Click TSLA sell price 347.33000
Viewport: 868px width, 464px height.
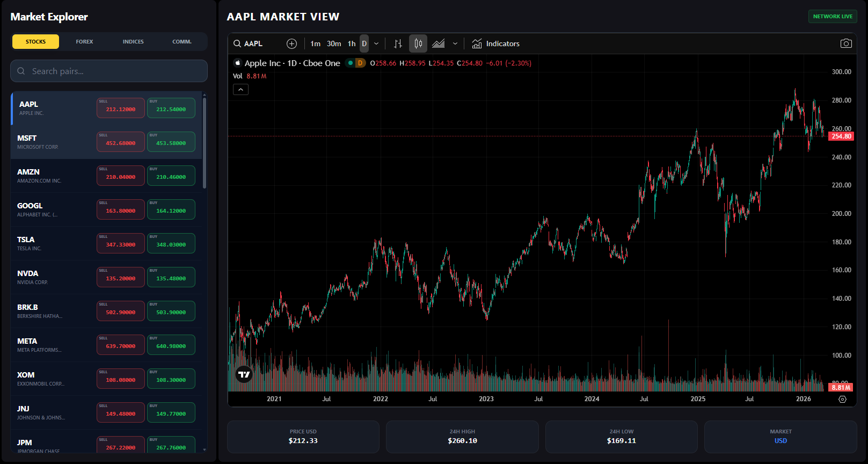tap(121, 243)
